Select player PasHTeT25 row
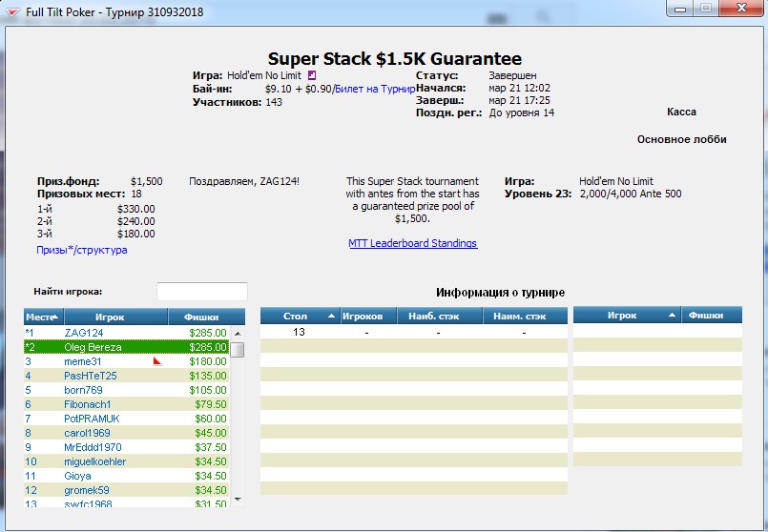 pos(126,376)
